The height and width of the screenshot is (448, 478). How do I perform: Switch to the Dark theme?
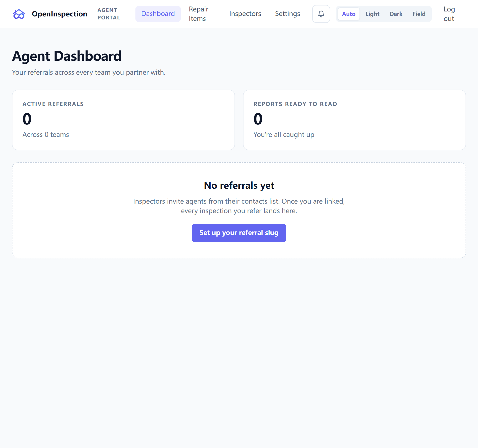tap(396, 14)
